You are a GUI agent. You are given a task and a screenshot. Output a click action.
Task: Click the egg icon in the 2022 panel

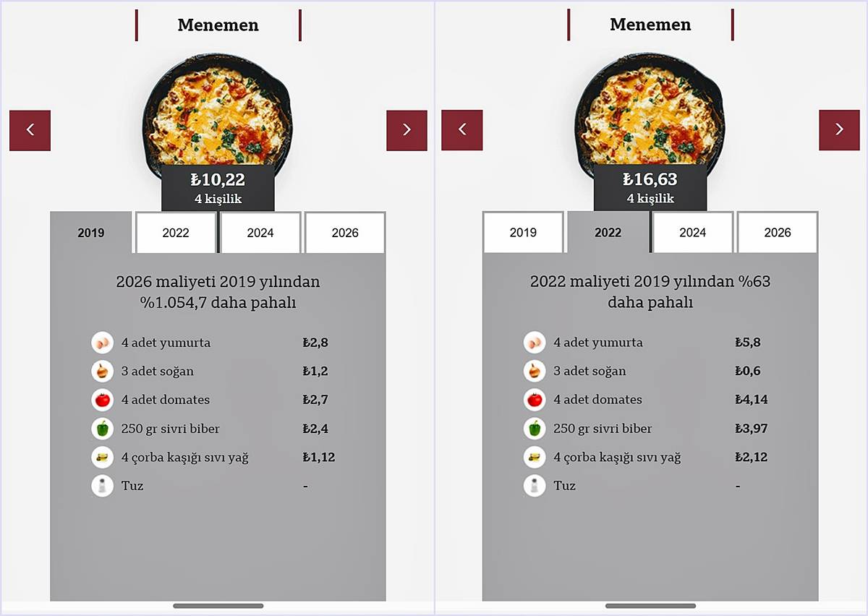click(534, 342)
